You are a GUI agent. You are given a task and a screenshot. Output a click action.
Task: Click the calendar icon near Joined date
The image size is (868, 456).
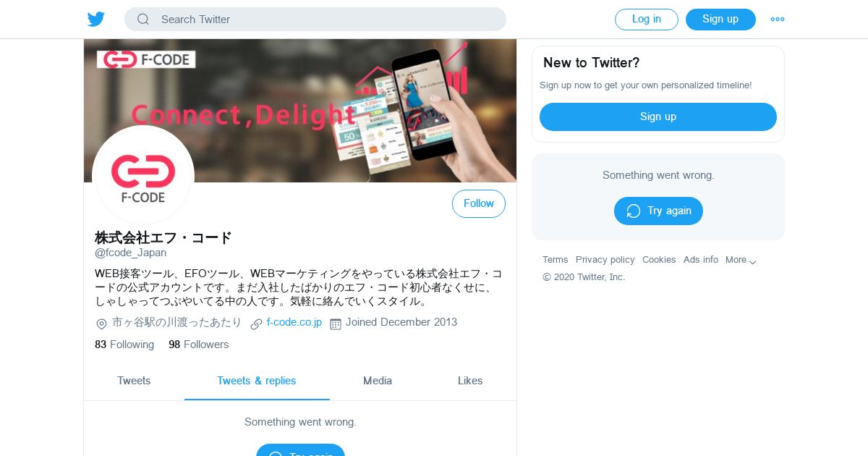(336, 324)
